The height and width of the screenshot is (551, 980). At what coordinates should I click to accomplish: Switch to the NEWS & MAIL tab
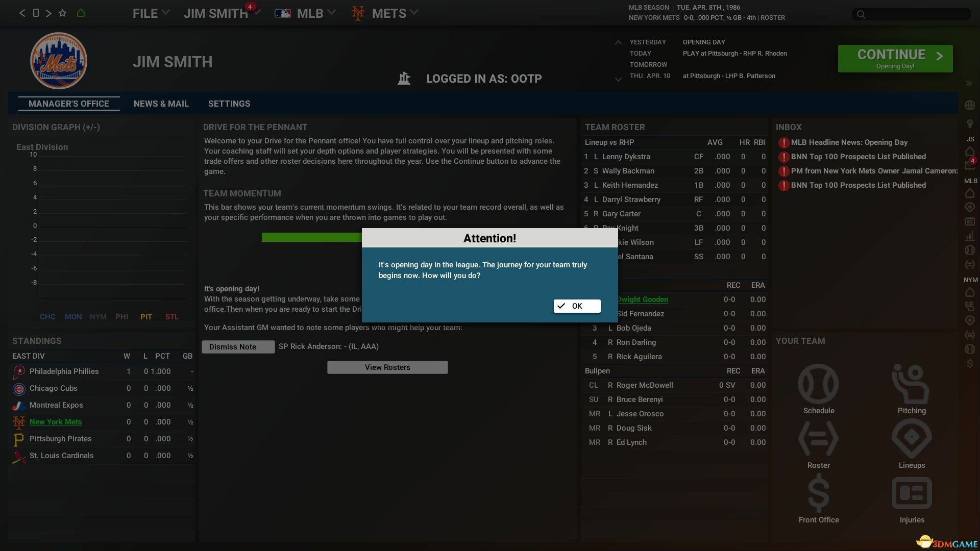coord(161,104)
